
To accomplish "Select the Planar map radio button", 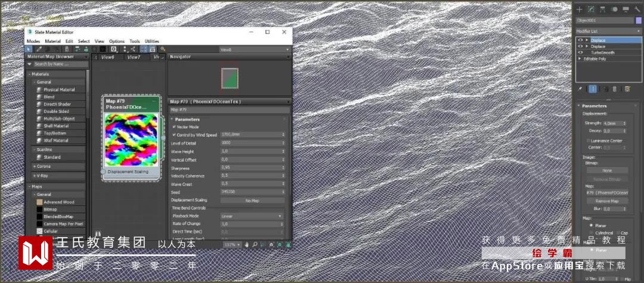I will coord(592,226).
